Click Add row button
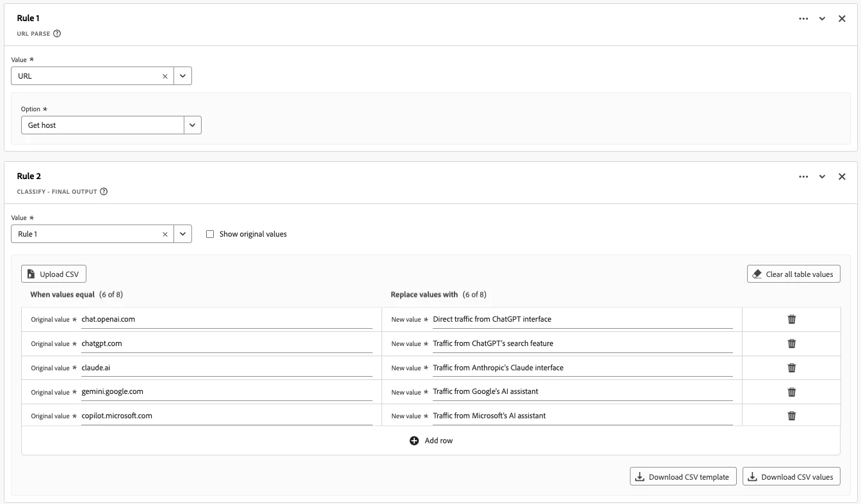 click(431, 441)
